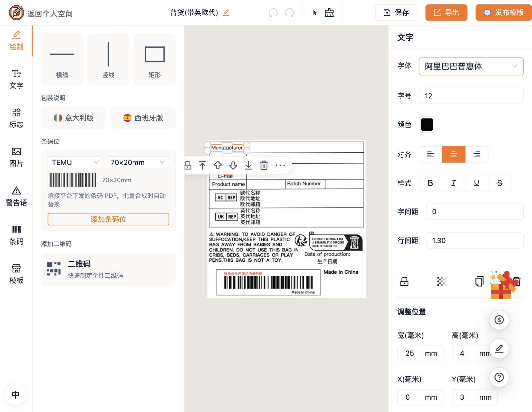
Task: Toggle italic text style
Action: [x=454, y=183]
